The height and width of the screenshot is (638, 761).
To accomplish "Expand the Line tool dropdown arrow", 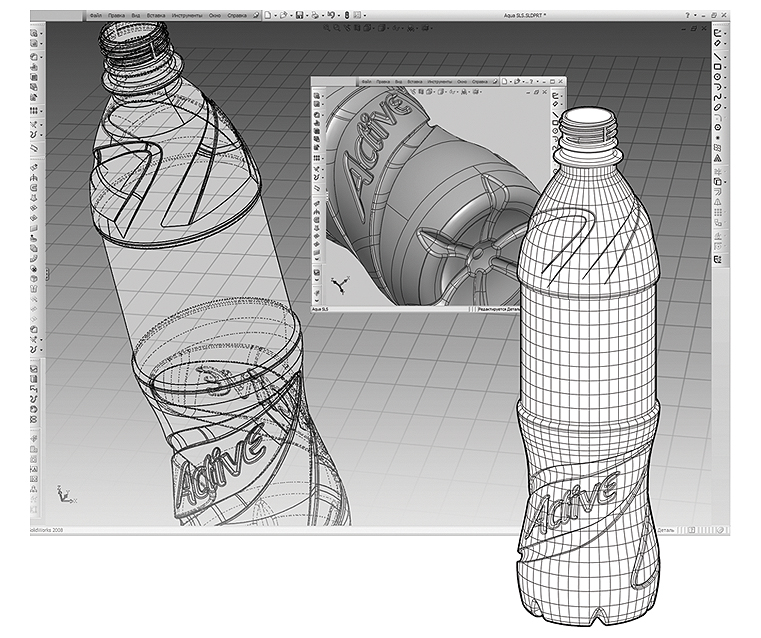I will click(725, 57).
